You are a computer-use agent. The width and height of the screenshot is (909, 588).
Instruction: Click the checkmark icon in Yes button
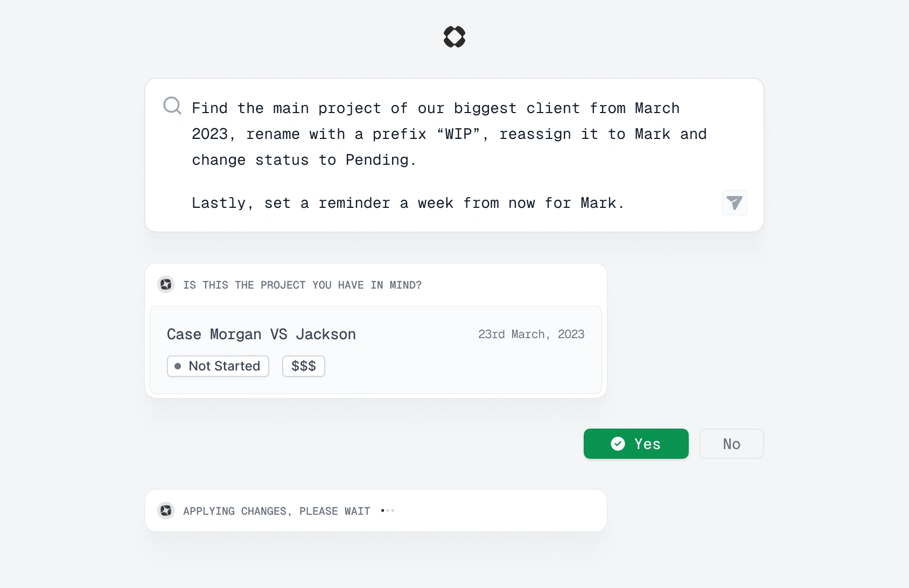618,444
